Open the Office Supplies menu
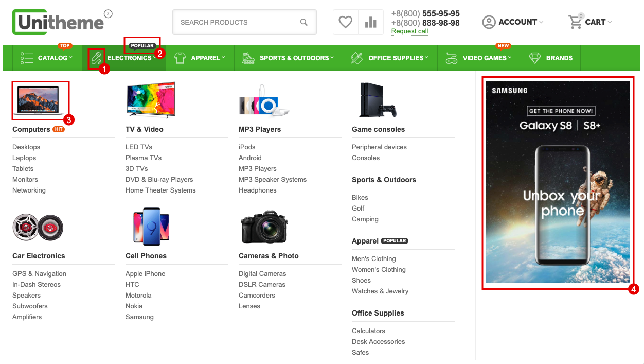Image resolution: width=644 pixels, height=364 pixels. click(390, 58)
